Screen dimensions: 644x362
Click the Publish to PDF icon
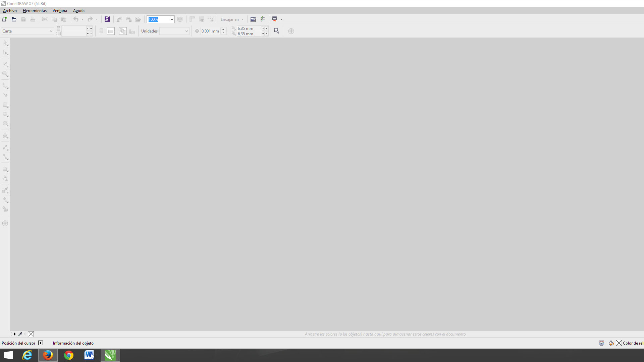138,19
